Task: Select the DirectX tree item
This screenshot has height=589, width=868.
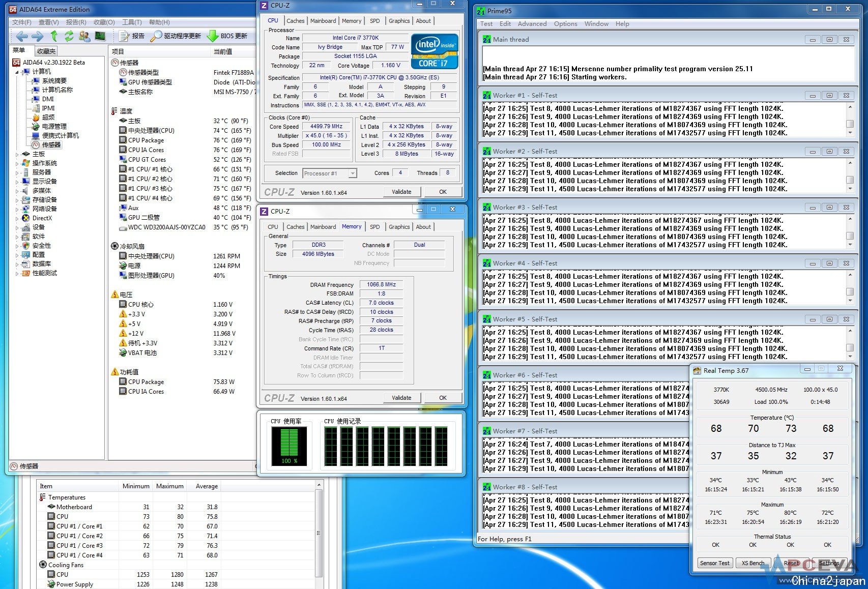Action: pyautogui.click(x=37, y=218)
